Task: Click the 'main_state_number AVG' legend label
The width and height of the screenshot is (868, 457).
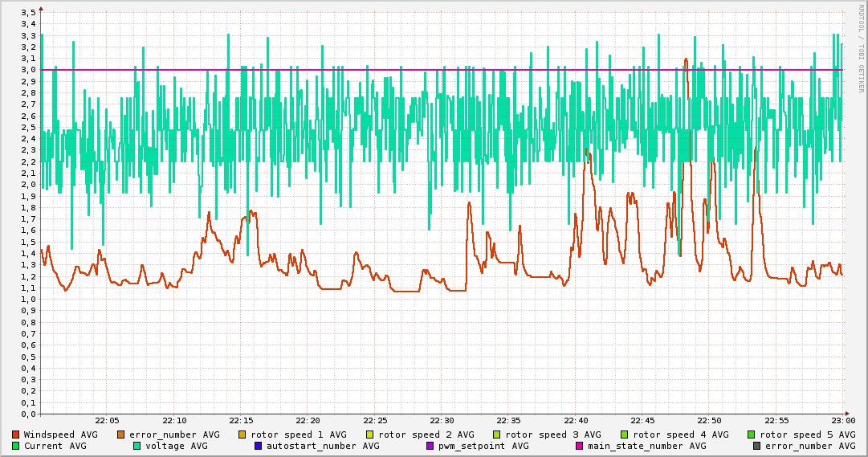Action: (647, 446)
